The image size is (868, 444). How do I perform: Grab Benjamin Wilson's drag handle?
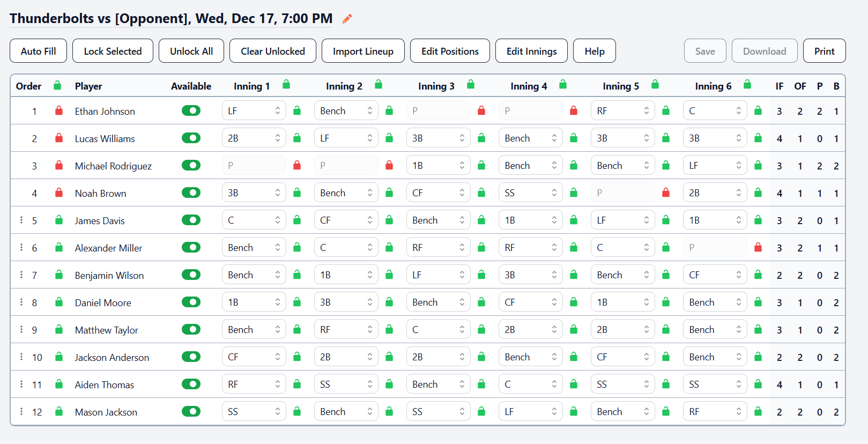point(21,275)
